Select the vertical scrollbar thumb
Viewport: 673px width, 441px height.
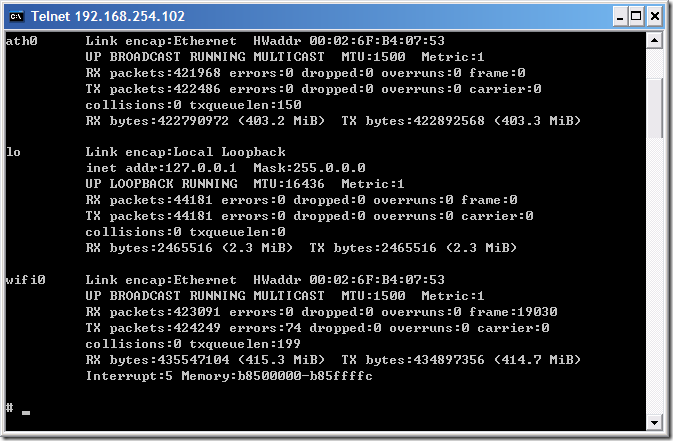655,107
